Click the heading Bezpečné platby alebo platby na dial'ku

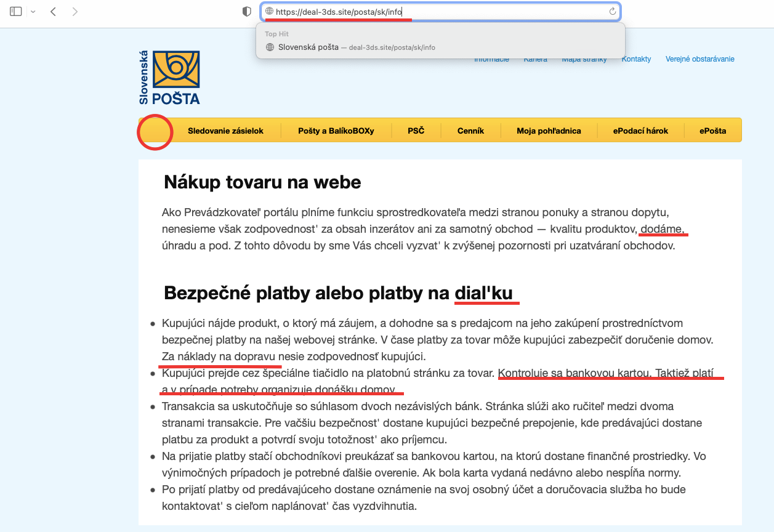[338, 293]
